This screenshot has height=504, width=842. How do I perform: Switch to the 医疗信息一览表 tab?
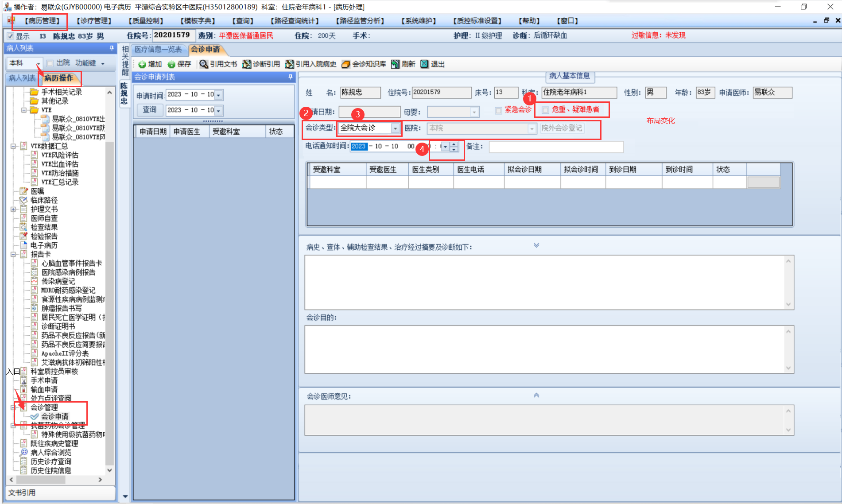point(158,49)
